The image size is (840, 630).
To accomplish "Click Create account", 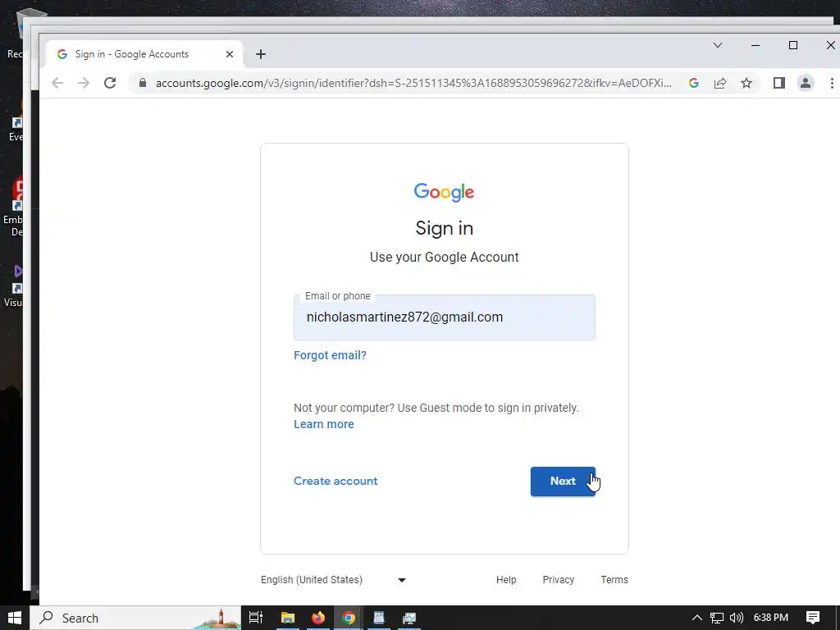I will 336,481.
